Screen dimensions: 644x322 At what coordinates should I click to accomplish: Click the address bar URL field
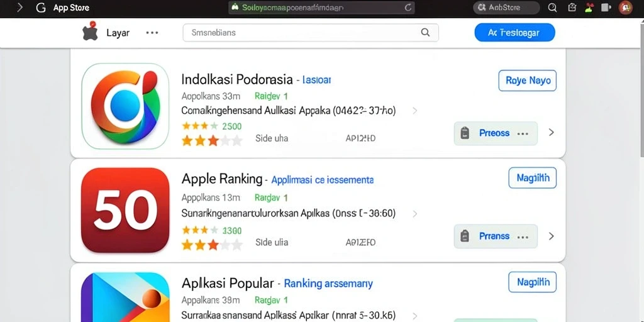point(321,8)
